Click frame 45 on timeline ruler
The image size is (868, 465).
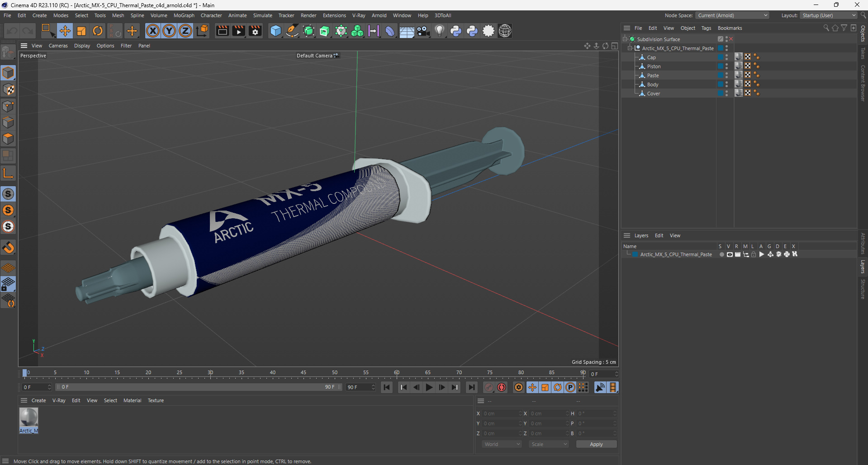tap(304, 373)
